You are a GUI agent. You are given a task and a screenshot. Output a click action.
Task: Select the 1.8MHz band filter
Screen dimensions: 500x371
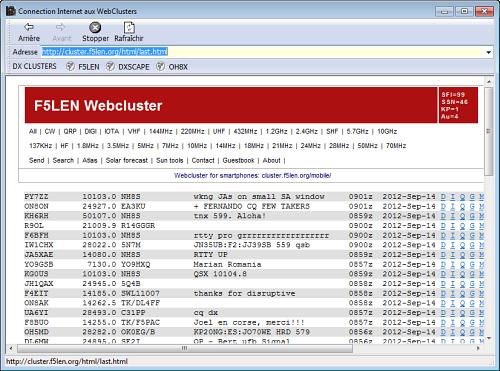(88, 146)
